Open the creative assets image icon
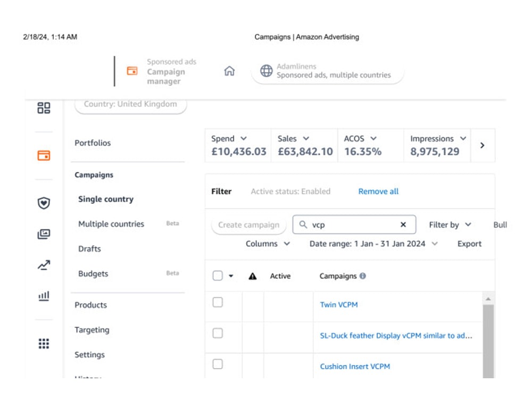The width and height of the screenshot is (532, 399). (x=44, y=234)
